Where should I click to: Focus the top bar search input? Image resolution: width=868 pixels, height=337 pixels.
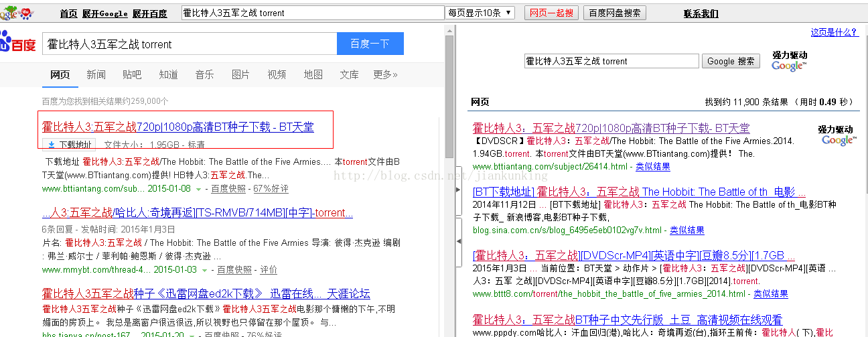pos(313,13)
